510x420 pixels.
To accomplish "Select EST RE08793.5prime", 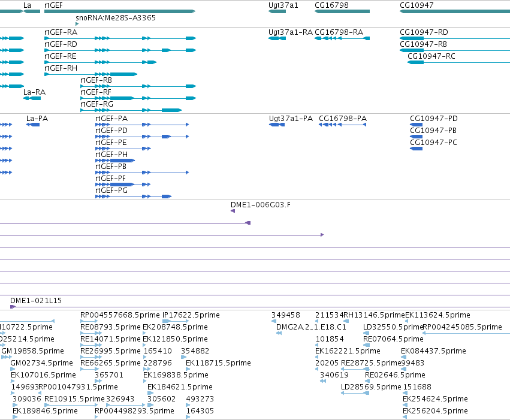I will (91, 333).
